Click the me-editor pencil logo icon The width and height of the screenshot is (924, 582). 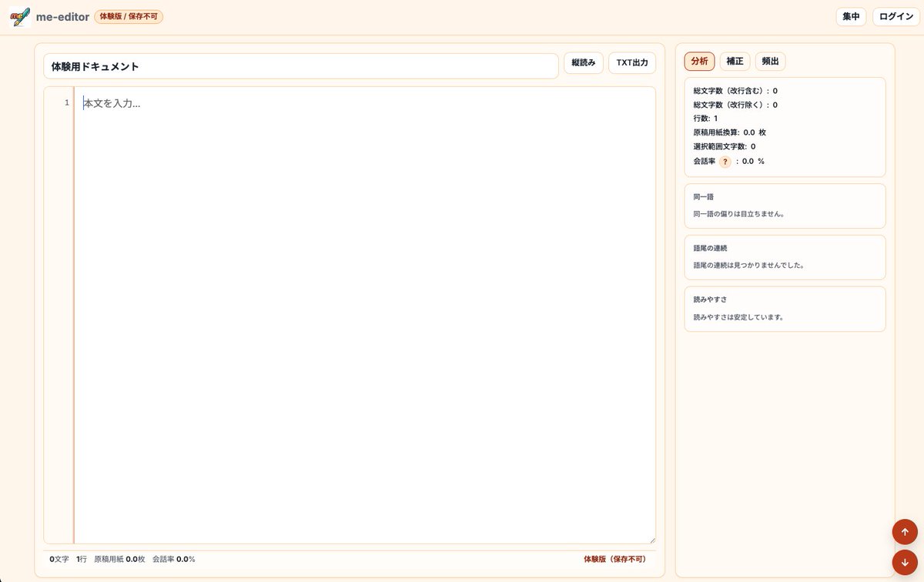(20, 17)
